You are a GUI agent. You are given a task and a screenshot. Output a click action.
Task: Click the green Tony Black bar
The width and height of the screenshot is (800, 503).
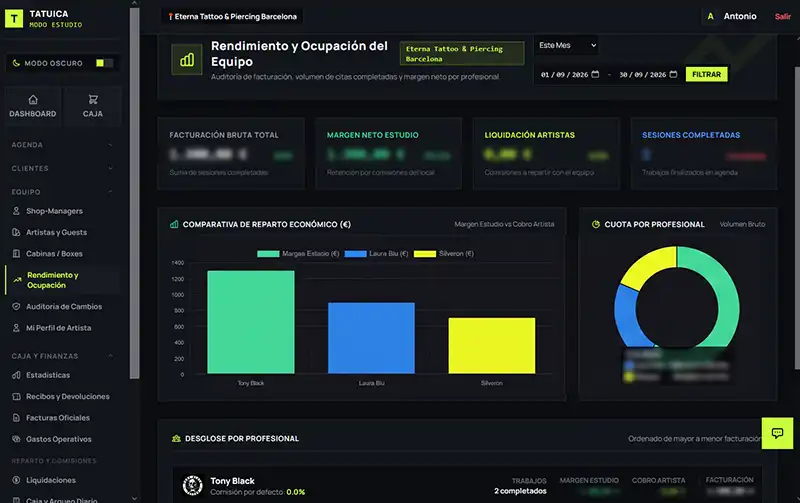tap(251, 322)
